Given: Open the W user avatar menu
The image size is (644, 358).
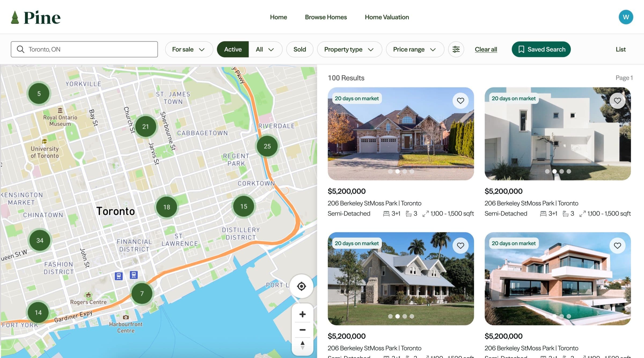Looking at the screenshot, I should click(626, 17).
